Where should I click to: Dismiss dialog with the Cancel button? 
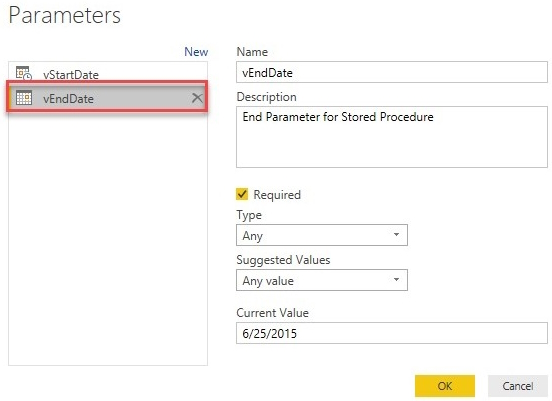[518, 386]
